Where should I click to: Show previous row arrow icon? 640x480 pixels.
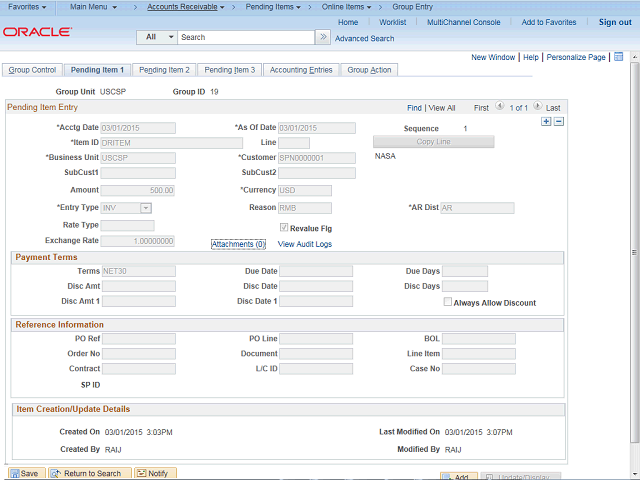click(x=500, y=107)
